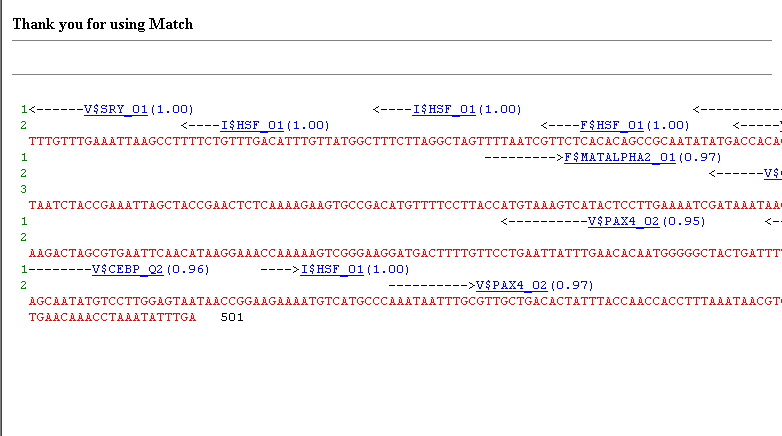Viewport: 782px width, 436px height.
Task: Open the V$SRY_01 matrix link
Action: pyautogui.click(x=116, y=109)
